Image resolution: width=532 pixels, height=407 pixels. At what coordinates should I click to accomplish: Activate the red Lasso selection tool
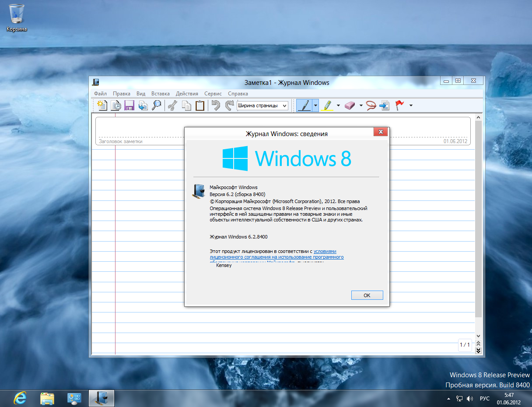point(371,105)
